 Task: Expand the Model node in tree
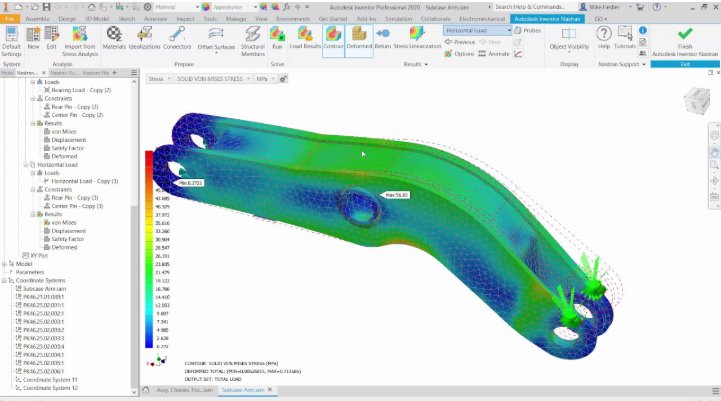(x=4, y=264)
